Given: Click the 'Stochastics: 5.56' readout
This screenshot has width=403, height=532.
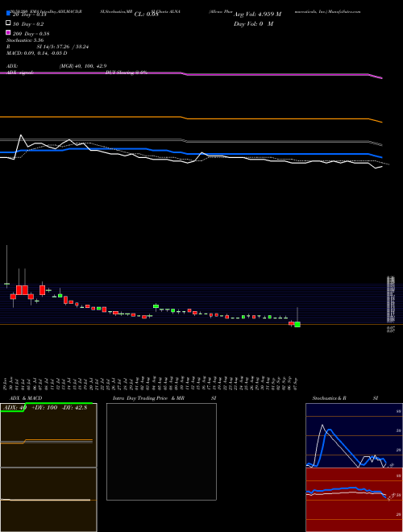Looking at the screenshot, I should (25, 40).
